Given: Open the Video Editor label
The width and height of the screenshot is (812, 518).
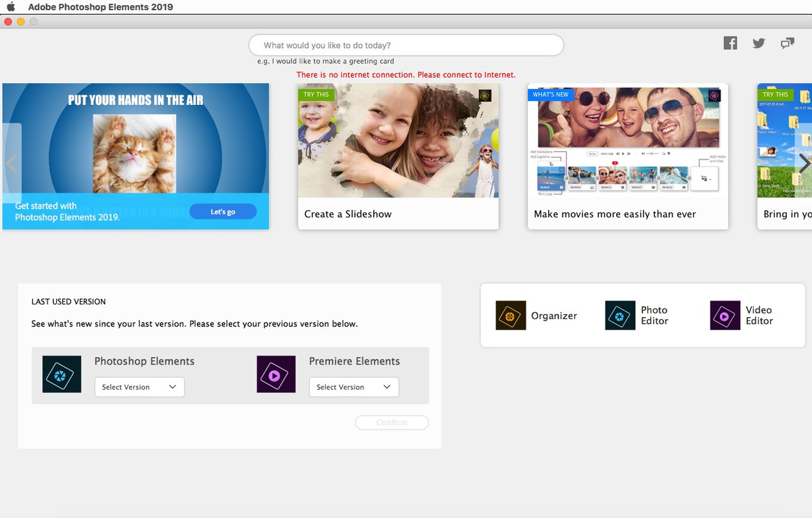Looking at the screenshot, I should point(759,315).
